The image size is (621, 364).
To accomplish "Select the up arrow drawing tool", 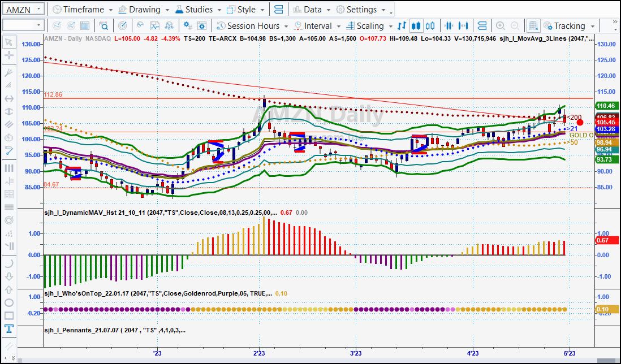I will (8, 289).
